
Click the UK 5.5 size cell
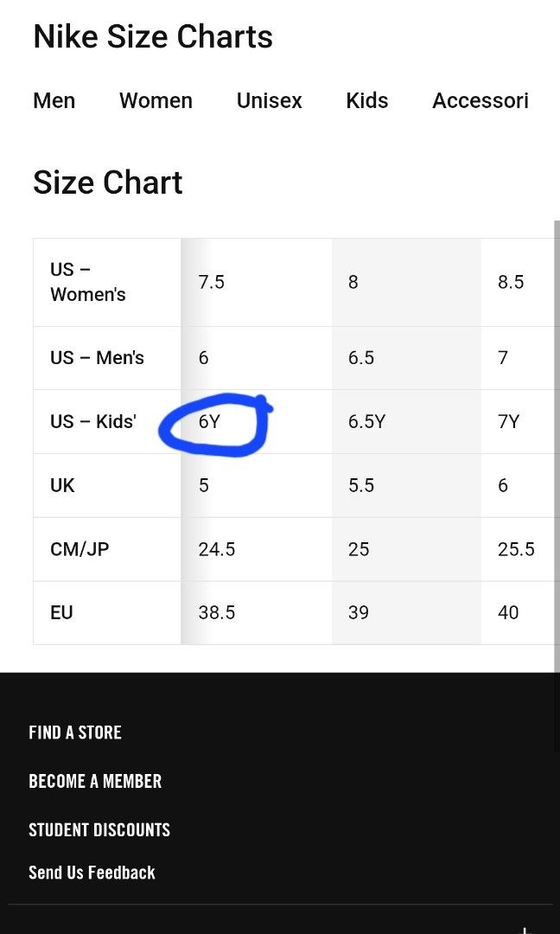click(x=406, y=485)
